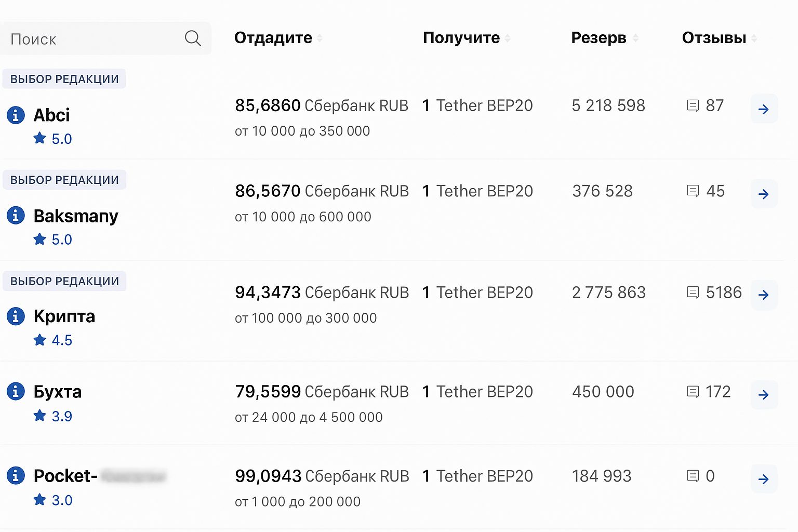Open the info icon next to Baksmany
798x532 pixels.
(x=16, y=215)
